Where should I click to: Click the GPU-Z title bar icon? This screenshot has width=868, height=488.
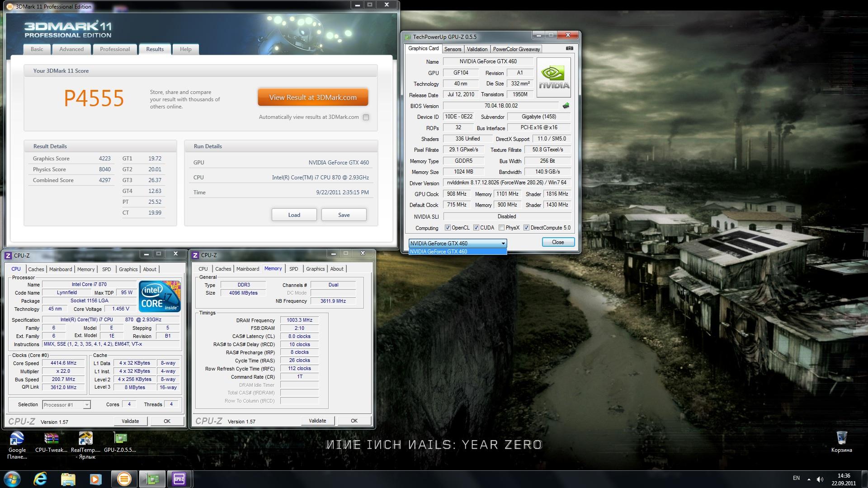(408, 37)
